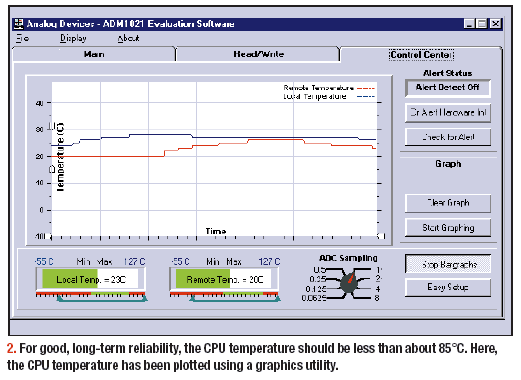
Task: Click the Local Temperature legend entry
Action: (x=329, y=97)
